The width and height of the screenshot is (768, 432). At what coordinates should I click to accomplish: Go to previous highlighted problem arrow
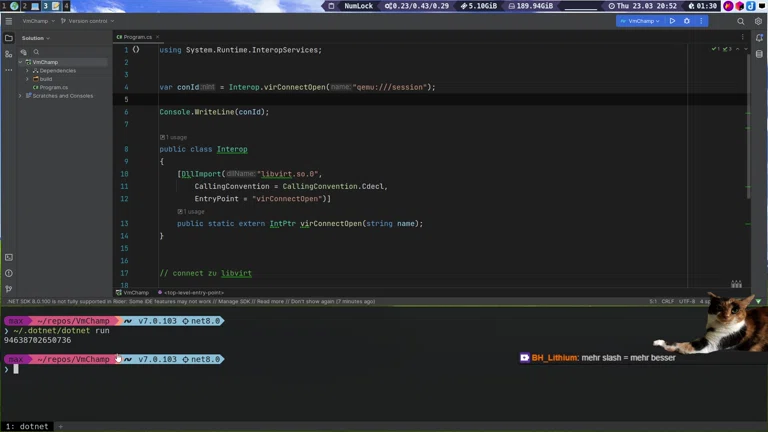738,49
